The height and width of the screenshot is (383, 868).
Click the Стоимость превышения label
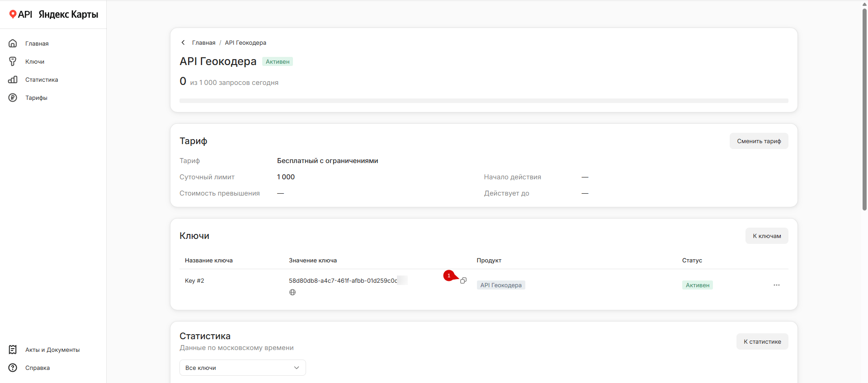point(220,193)
